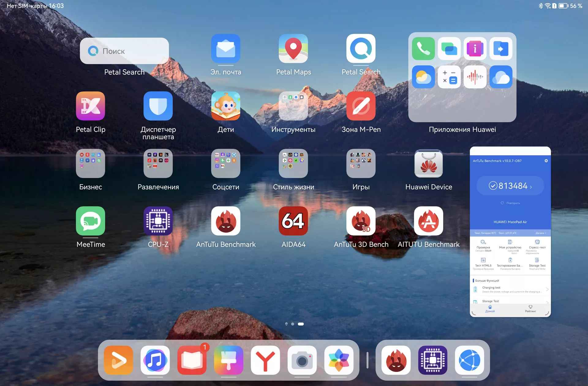This screenshot has height=386, width=588.
Task: Select Тестирование батареи in AnTuTu widget
Action: [x=510, y=264]
